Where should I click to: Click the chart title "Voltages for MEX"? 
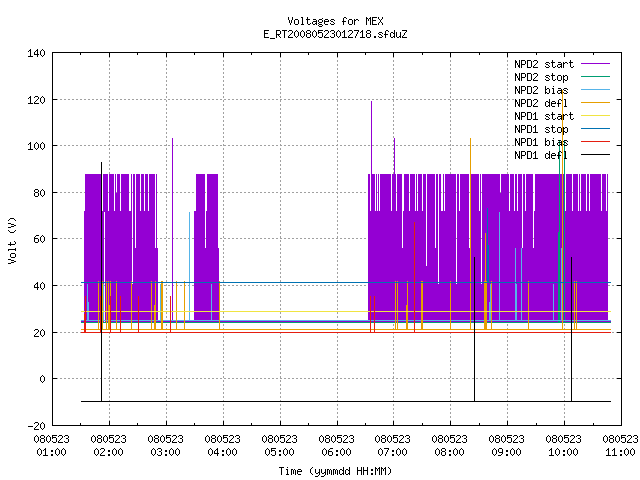point(335,21)
